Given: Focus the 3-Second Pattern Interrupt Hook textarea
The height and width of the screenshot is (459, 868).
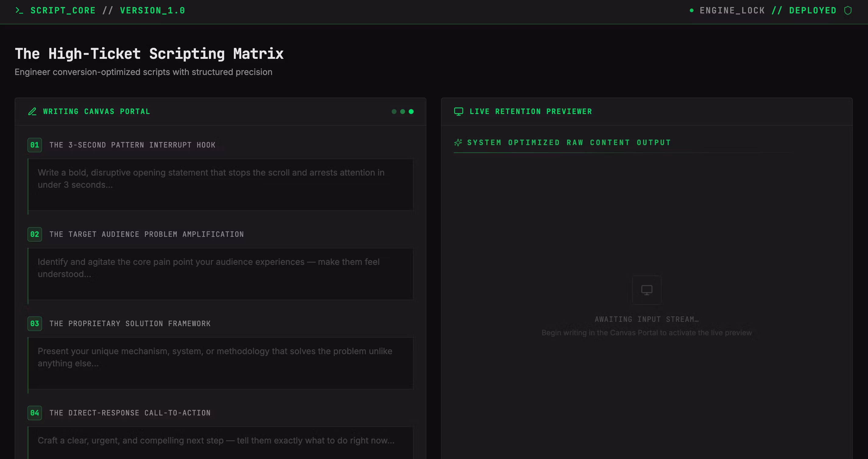Looking at the screenshot, I should point(221,185).
